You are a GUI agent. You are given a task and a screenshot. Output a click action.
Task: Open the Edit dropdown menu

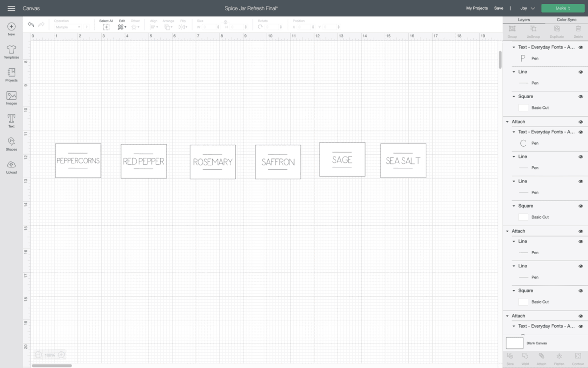point(122,27)
